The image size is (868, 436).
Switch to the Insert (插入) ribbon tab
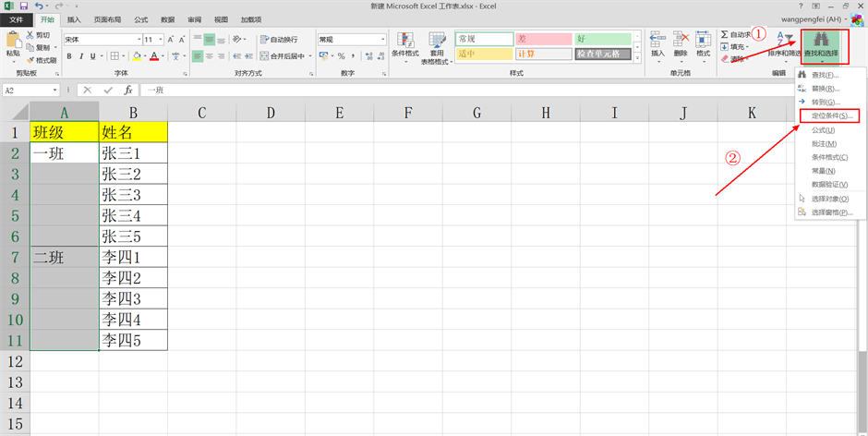pos(74,18)
